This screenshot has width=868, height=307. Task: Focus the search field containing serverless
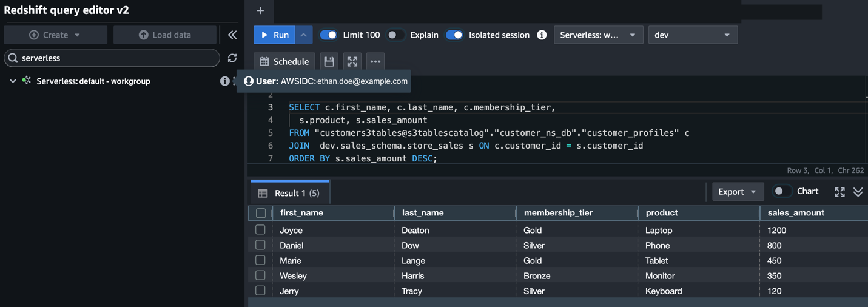coord(112,58)
